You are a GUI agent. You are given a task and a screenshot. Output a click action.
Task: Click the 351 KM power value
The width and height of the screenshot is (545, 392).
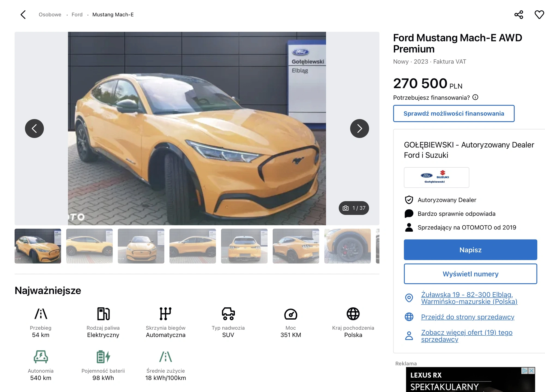coord(291,335)
